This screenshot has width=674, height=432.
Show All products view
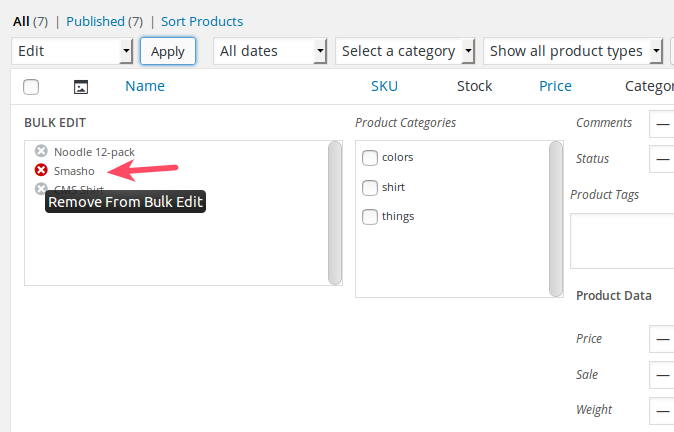tap(21, 21)
